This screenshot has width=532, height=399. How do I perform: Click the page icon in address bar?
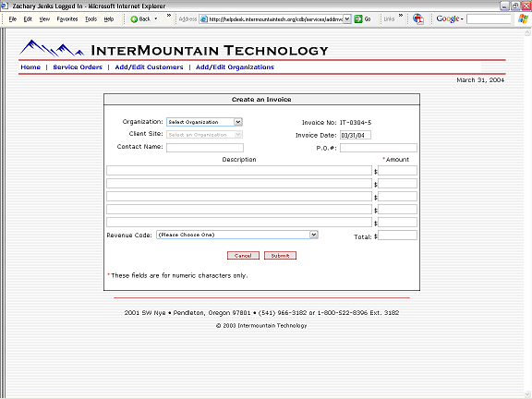(203, 19)
